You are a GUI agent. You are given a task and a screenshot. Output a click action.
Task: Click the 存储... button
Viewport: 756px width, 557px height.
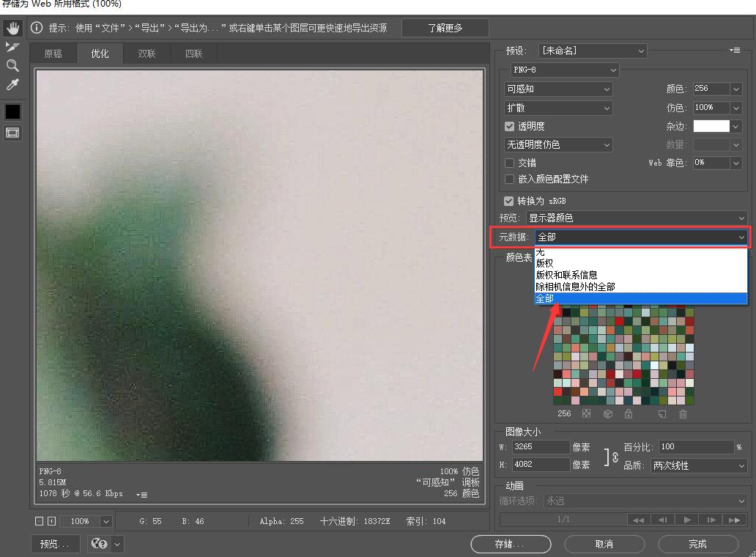(x=511, y=544)
